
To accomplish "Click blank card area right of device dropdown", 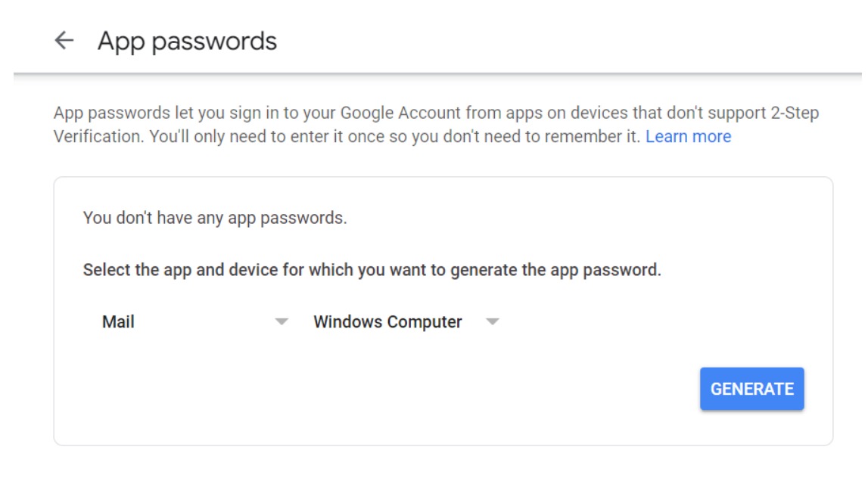I will pyautogui.click(x=653, y=321).
